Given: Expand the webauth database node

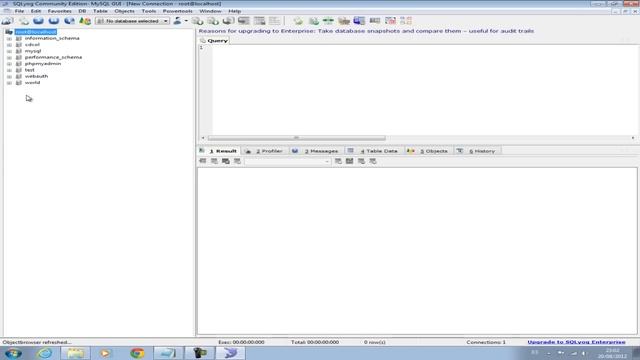Looking at the screenshot, I should coord(9,76).
